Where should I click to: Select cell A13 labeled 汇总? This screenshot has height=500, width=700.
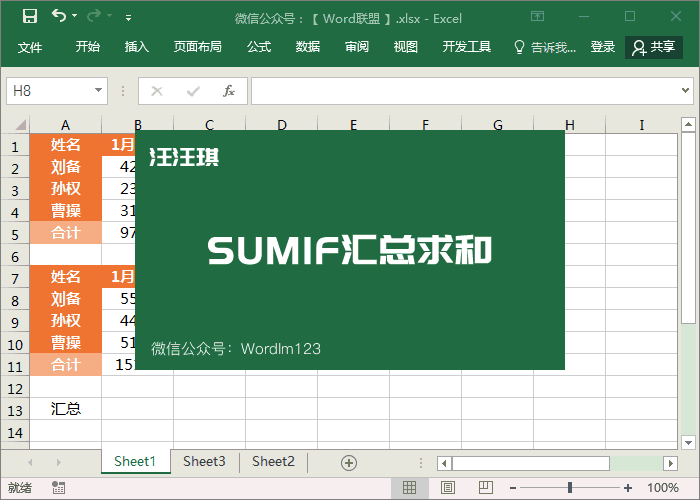66,409
